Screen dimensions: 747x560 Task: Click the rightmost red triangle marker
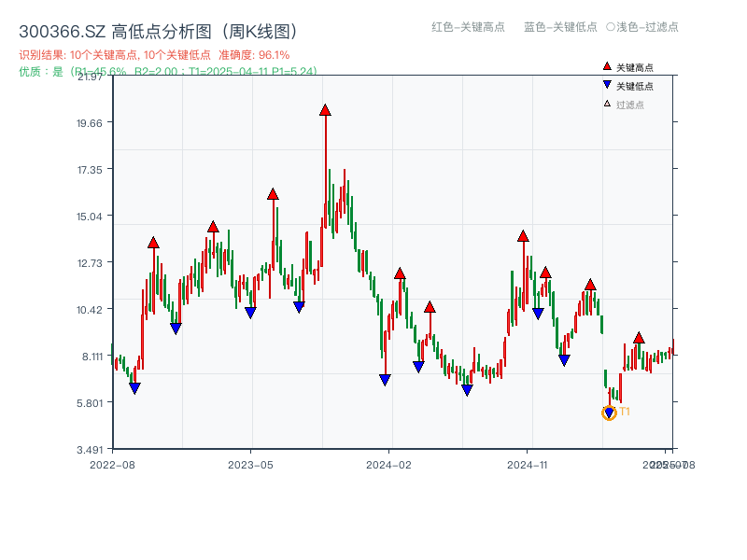point(639,337)
